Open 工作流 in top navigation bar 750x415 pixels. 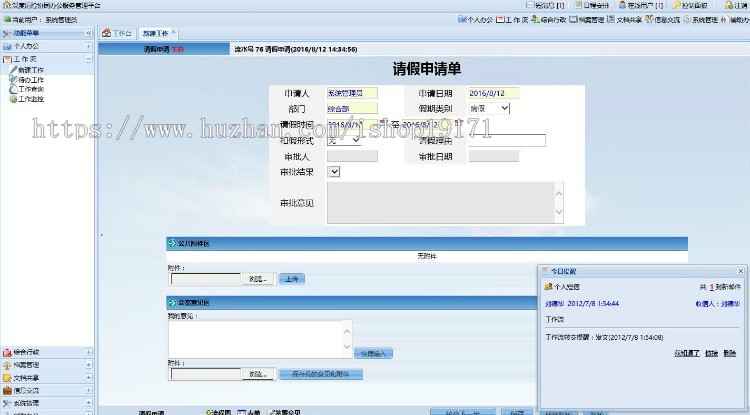click(512, 20)
